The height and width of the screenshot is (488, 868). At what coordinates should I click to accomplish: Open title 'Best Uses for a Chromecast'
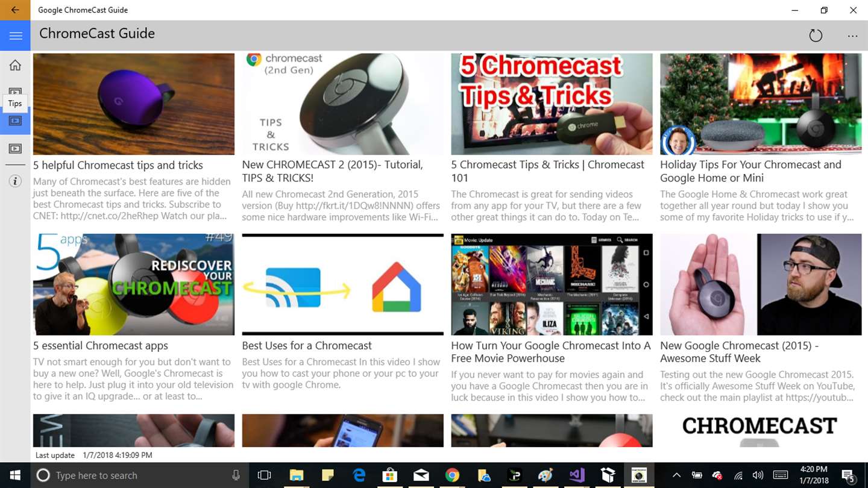pyautogui.click(x=307, y=346)
